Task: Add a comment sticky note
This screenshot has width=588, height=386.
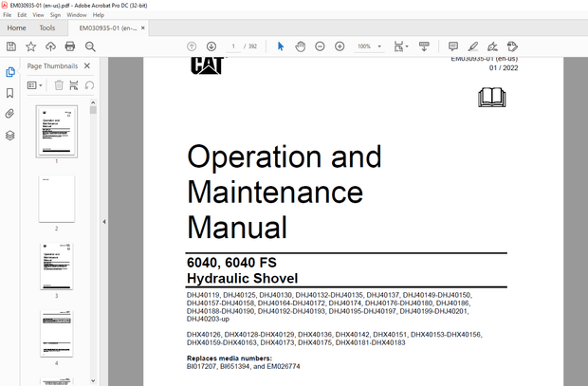Action: coord(453,46)
